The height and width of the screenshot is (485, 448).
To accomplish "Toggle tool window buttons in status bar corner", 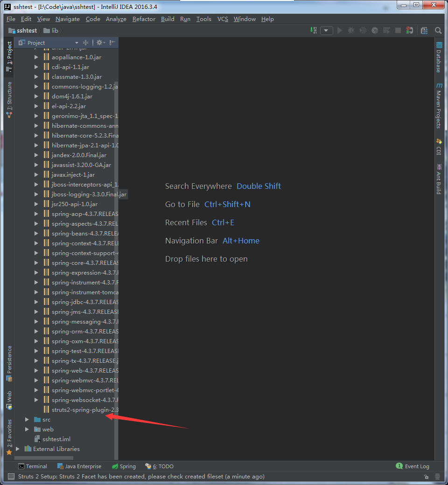I will click(x=11, y=477).
